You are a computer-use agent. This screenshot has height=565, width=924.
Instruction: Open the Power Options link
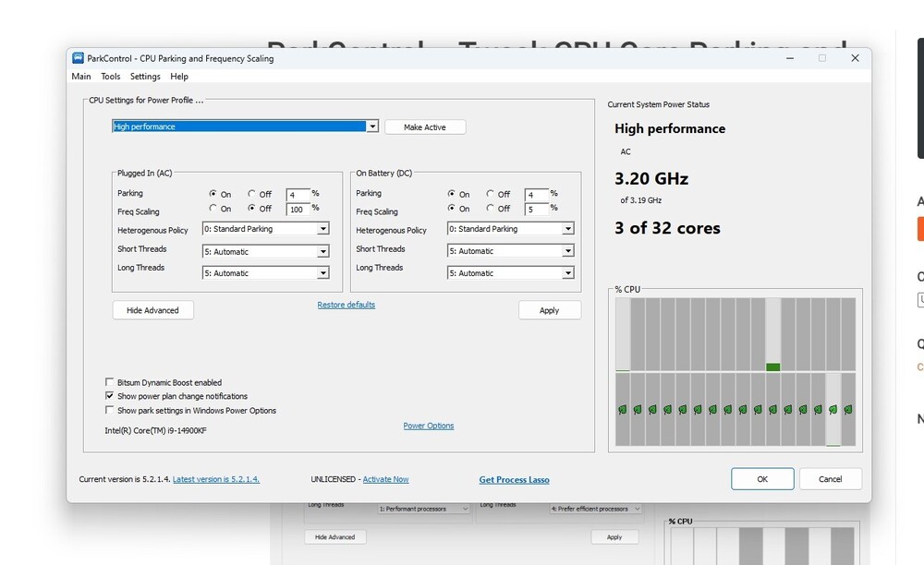click(x=429, y=426)
